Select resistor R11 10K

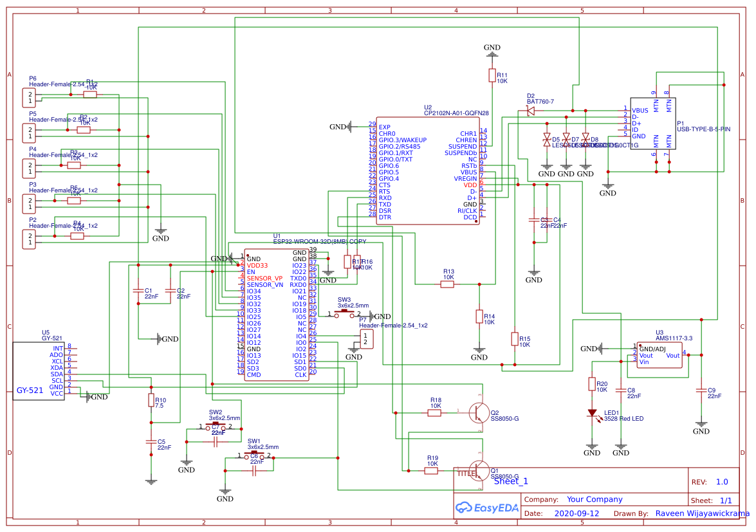(492, 76)
